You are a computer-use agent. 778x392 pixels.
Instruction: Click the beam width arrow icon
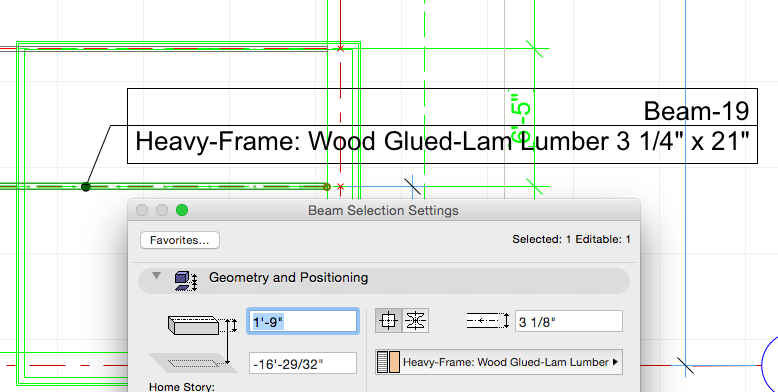click(x=488, y=321)
